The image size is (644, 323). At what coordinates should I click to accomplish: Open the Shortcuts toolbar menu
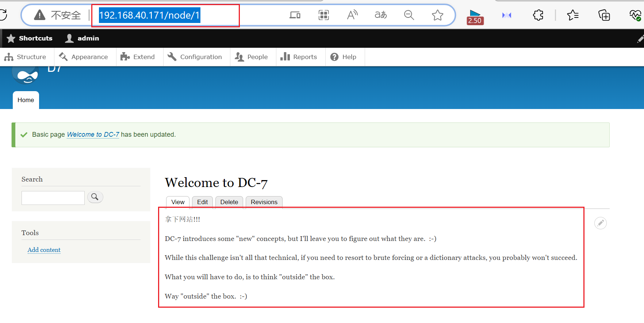[x=30, y=38]
